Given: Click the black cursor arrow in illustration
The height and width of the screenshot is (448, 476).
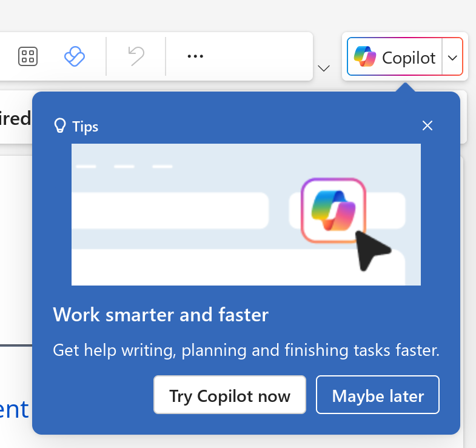Looking at the screenshot, I should (372, 250).
